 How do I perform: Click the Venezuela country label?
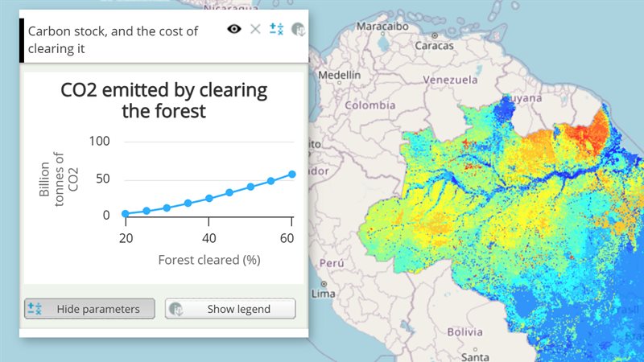pos(450,80)
